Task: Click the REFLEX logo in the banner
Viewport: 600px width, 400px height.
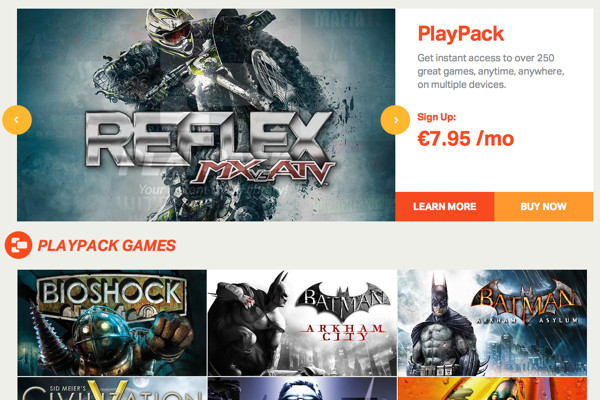Action: click(209, 139)
